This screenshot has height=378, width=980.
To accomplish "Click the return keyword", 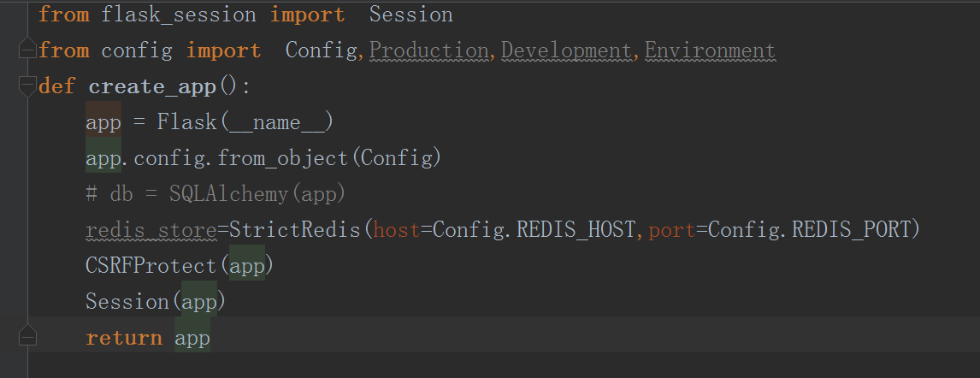I will click(124, 338).
